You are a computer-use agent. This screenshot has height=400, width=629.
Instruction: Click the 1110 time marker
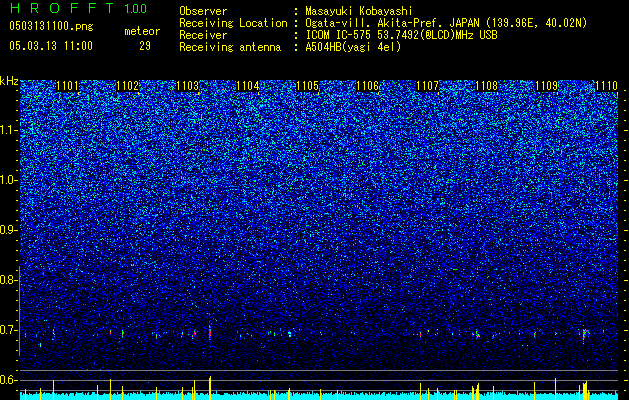pyautogui.click(x=606, y=86)
